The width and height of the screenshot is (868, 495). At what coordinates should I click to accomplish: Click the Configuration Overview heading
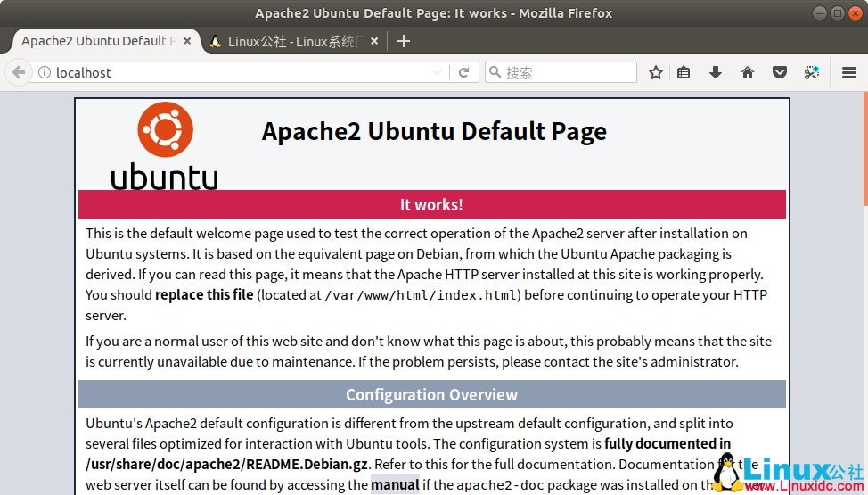point(432,395)
